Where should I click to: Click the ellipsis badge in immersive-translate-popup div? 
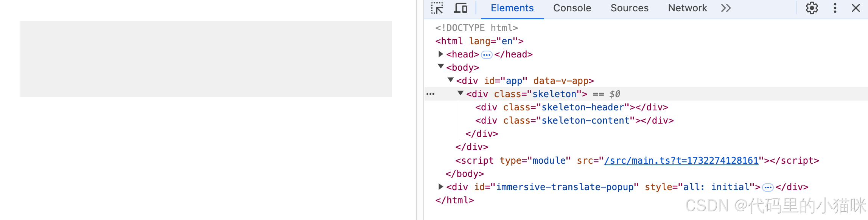(x=768, y=188)
